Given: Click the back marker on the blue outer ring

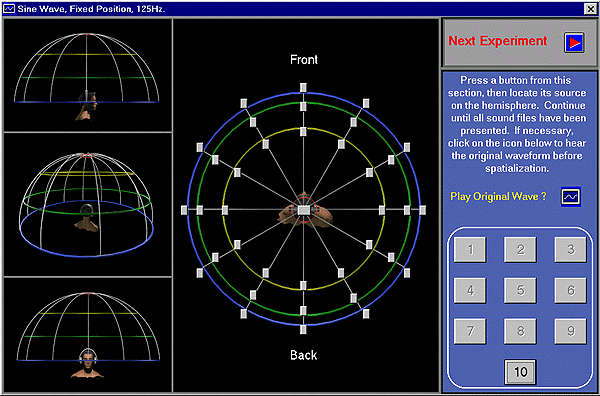Looking at the screenshot, I should (x=303, y=329).
